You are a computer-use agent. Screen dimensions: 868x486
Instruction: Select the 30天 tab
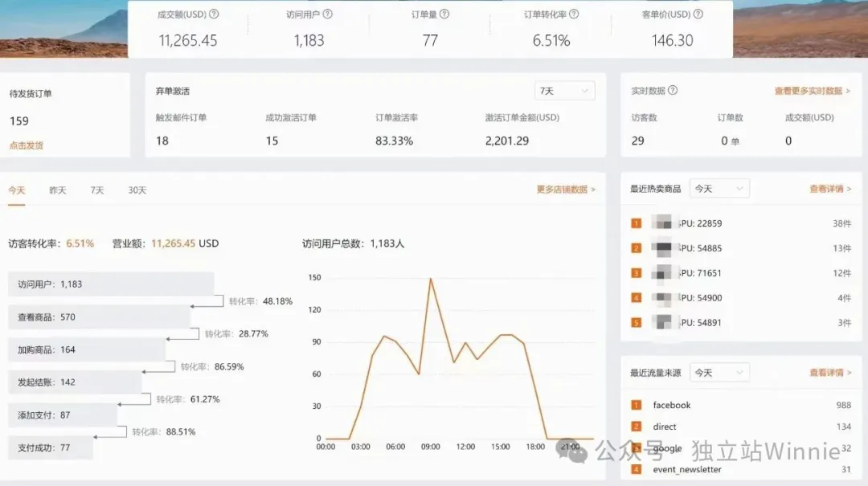tap(137, 190)
